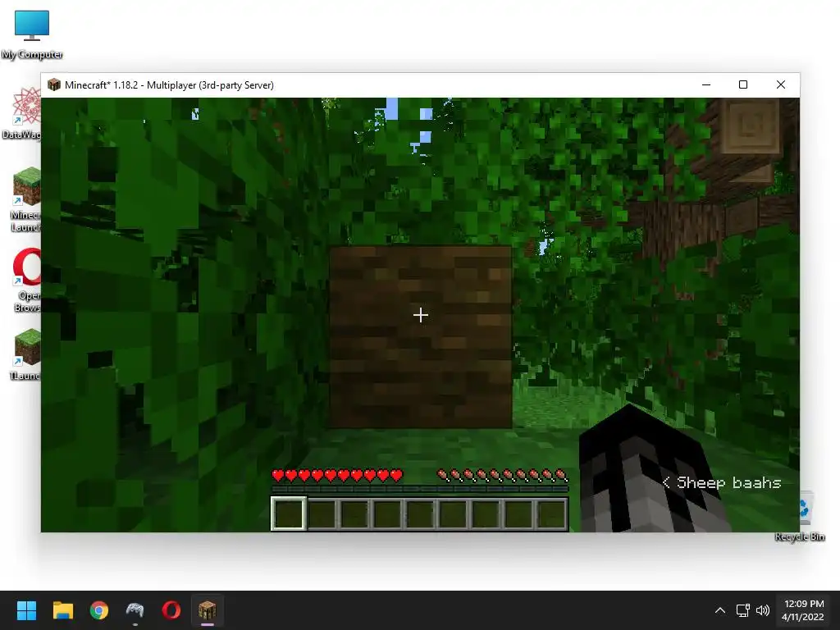This screenshot has width=840, height=630.
Task: Click the hunger drumsticks bar
Action: tap(503, 475)
